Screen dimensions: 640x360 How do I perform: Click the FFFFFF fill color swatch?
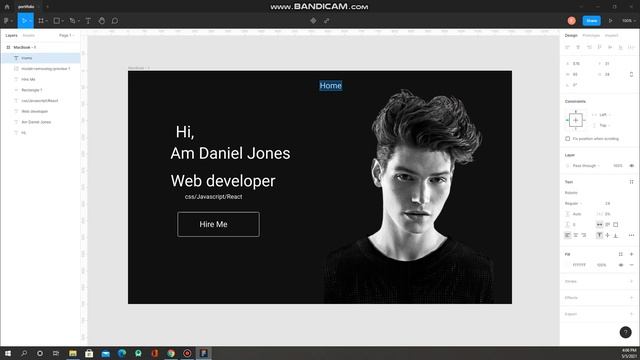pos(568,265)
